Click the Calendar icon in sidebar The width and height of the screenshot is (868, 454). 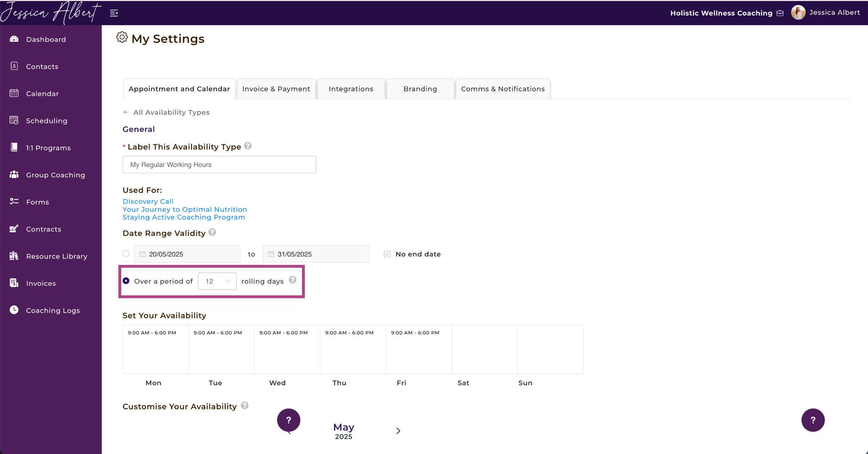pos(14,93)
